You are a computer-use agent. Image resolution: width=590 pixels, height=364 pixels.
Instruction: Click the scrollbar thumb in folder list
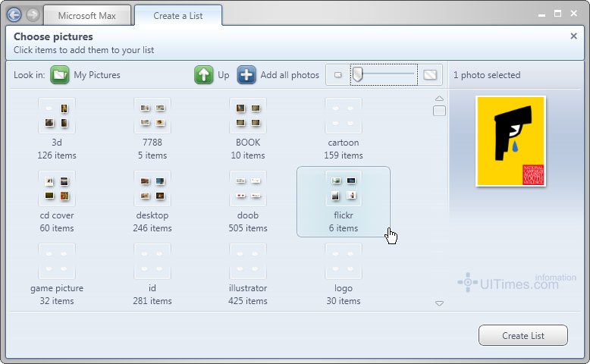point(439,111)
